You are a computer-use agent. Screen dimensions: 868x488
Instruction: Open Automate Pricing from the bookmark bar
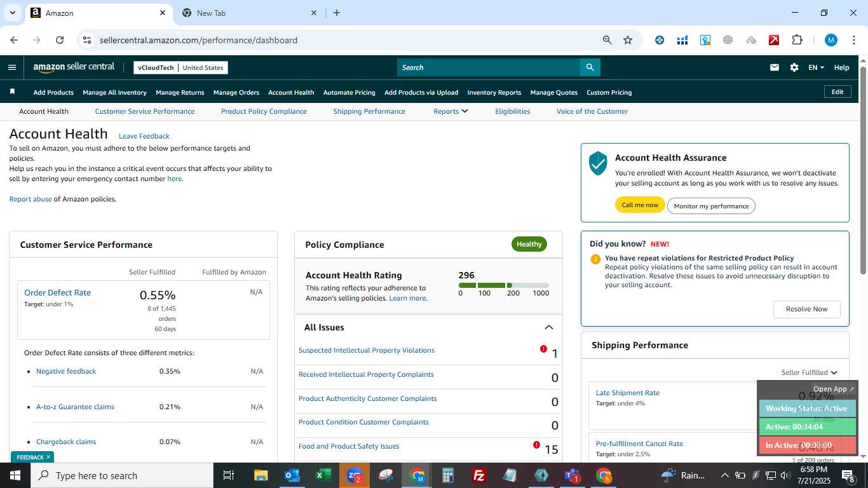click(349, 92)
